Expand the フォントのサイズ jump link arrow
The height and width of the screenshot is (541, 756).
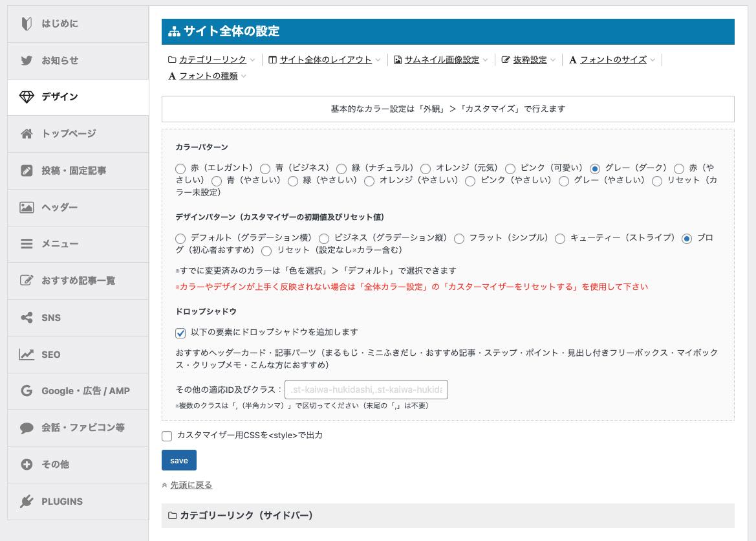coord(653,60)
